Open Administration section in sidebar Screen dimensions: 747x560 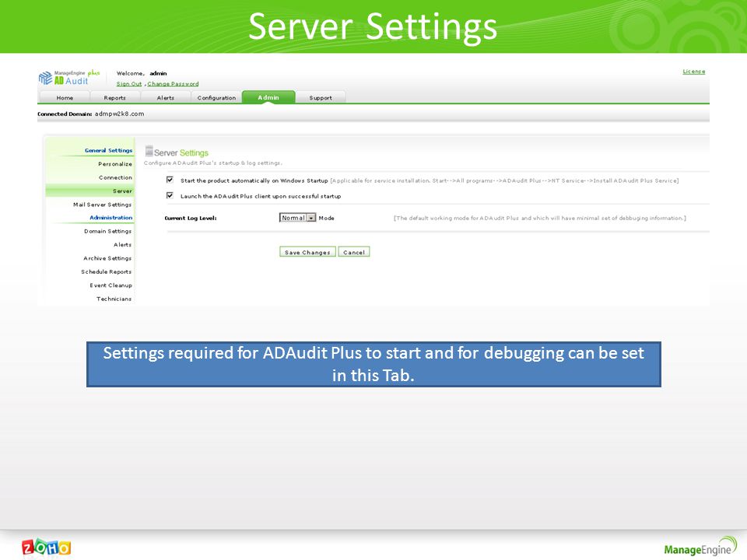[x=111, y=218]
